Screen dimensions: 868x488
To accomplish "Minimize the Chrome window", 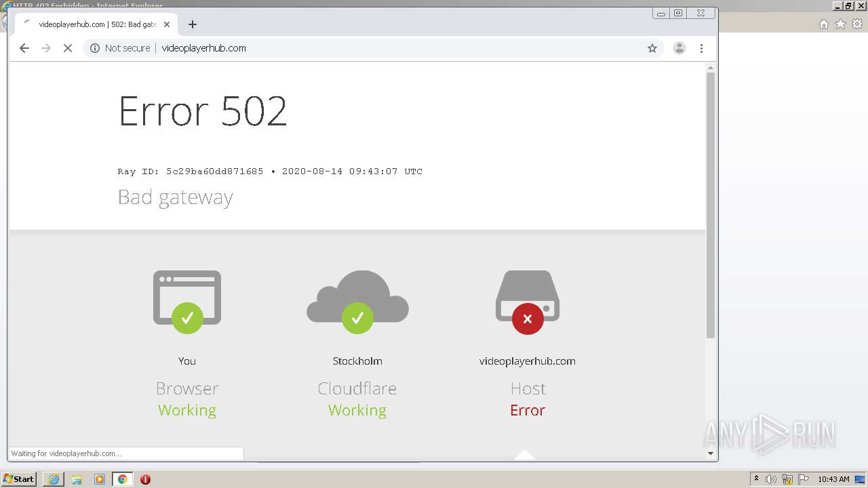I will click(660, 13).
